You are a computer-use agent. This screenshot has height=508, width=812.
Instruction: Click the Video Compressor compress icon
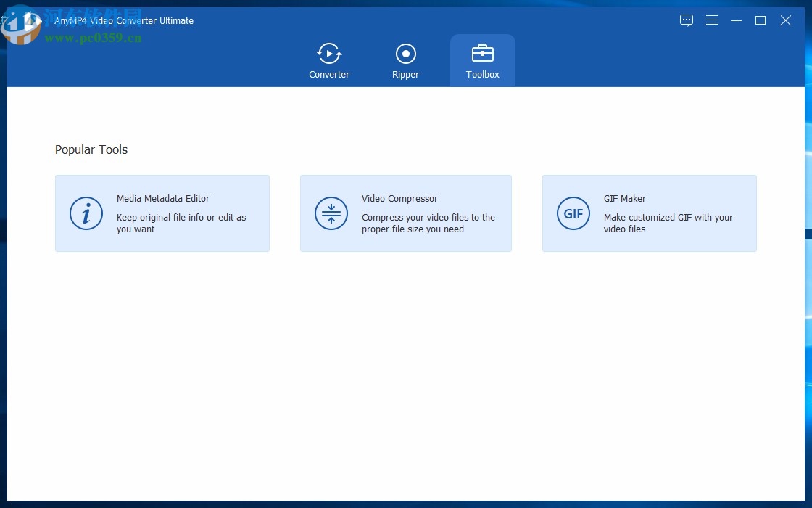pyautogui.click(x=331, y=213)
